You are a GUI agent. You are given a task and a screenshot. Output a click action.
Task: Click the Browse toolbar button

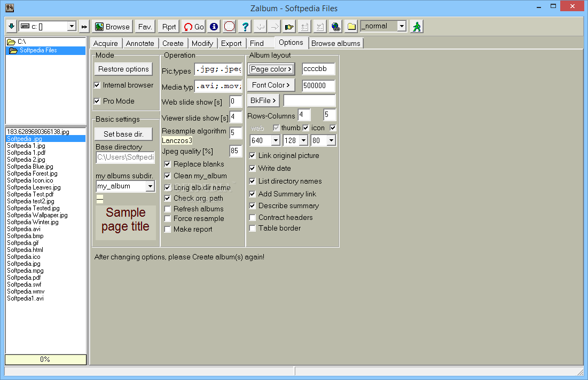(x=113, y=27)
